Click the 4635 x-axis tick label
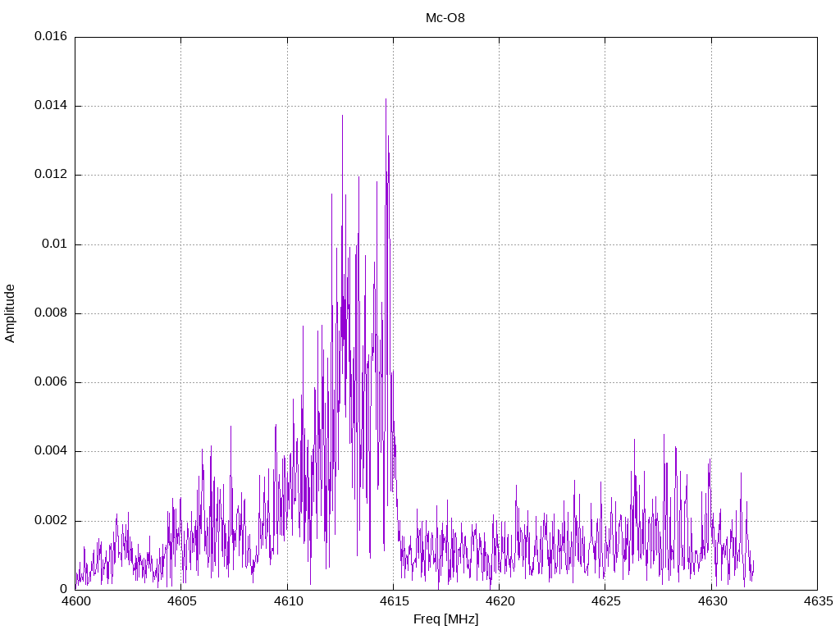Screen dimensions: 840x630 tap(817, 602)
